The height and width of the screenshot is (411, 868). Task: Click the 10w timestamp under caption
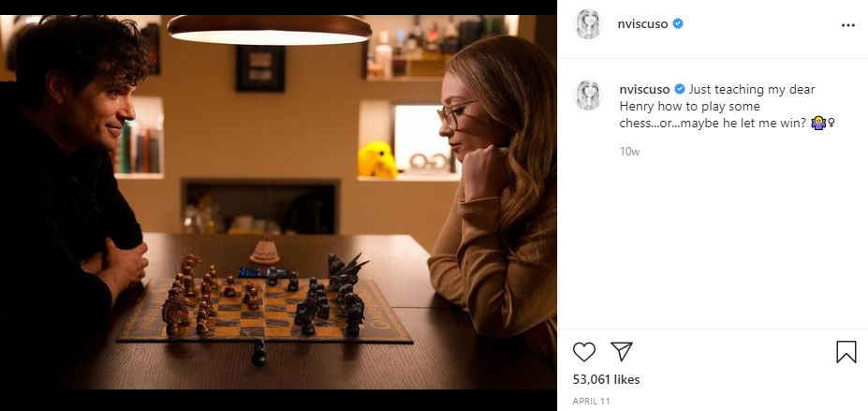[629, 152]
